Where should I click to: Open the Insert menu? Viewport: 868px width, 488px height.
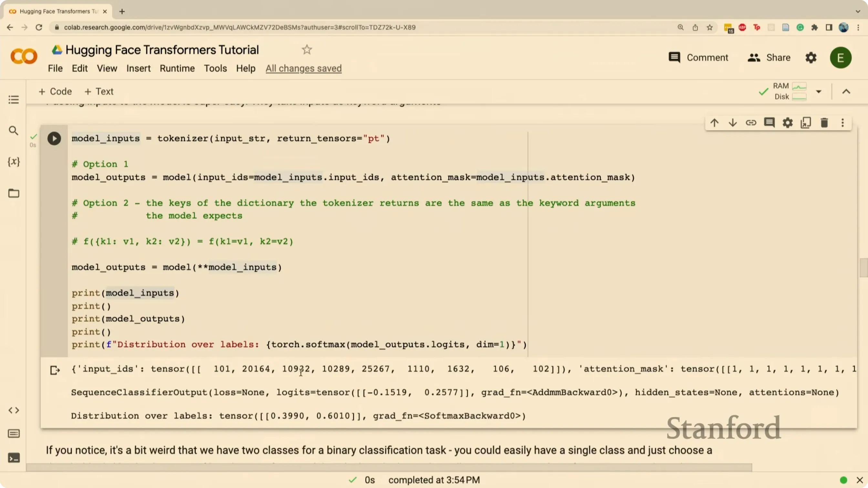139,68
